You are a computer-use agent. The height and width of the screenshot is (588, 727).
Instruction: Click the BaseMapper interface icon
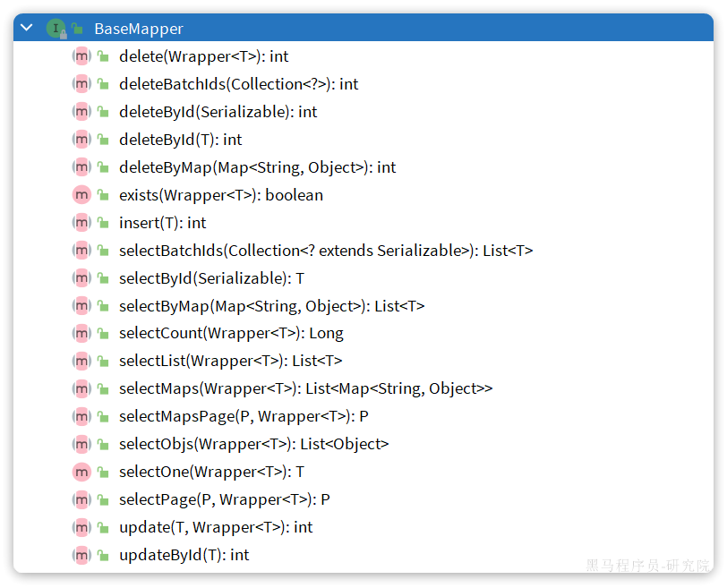[x=56, y=28]
